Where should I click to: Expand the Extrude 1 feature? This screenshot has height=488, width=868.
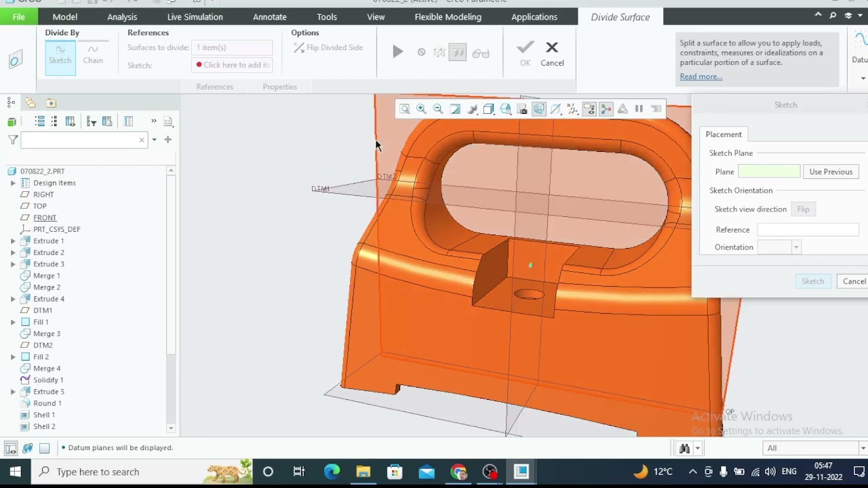pyautogui.click(x=13, y=241)
